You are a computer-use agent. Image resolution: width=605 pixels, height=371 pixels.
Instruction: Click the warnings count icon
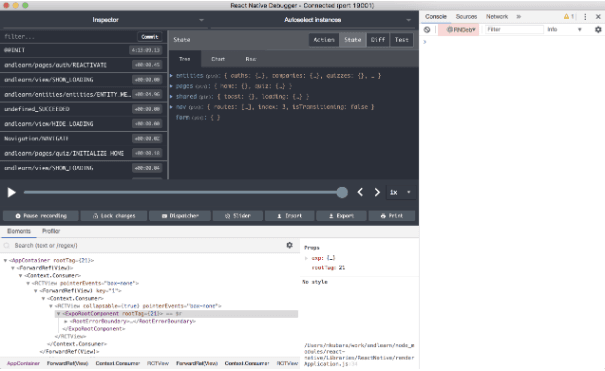[x=568, y=17]
